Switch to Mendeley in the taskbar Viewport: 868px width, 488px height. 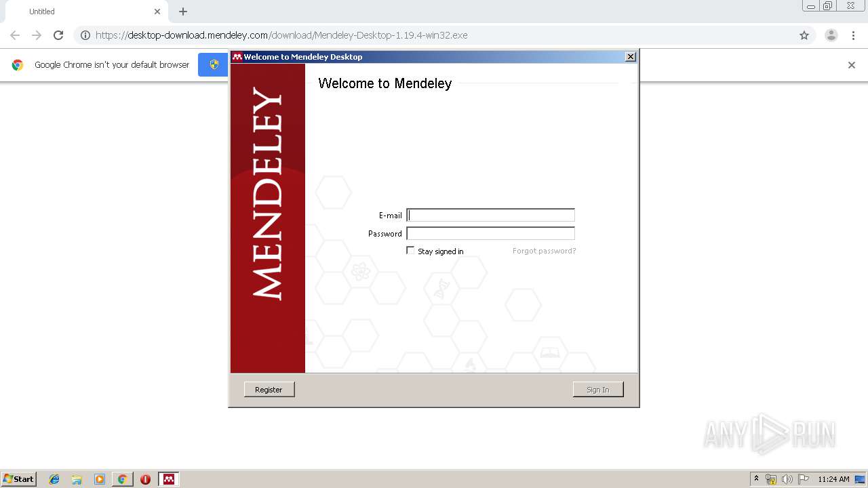[x=169, y=479]
